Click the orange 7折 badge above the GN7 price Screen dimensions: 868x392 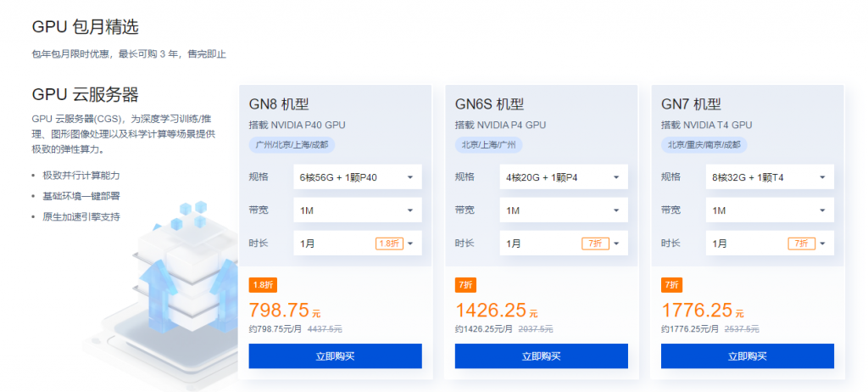click(671, 284)
